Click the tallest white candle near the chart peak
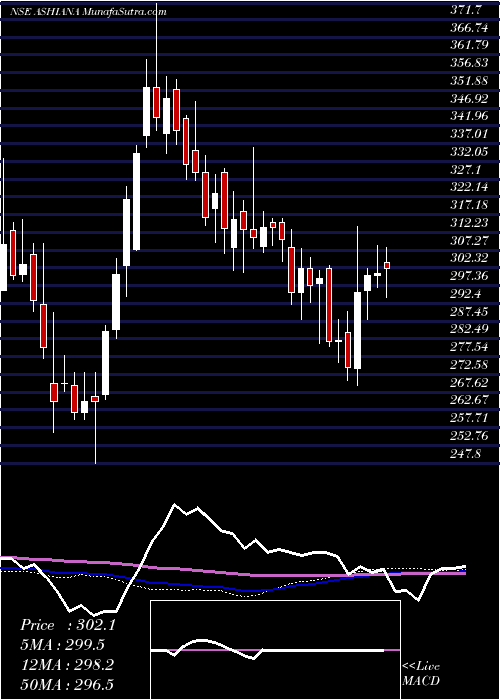Screen dimensions: 500x700 [x=136, y=201]
